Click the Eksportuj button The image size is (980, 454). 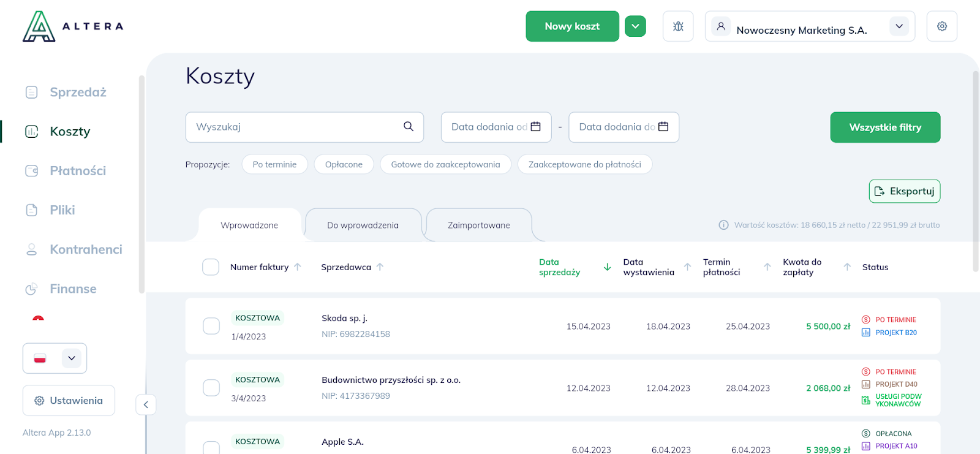905,191
